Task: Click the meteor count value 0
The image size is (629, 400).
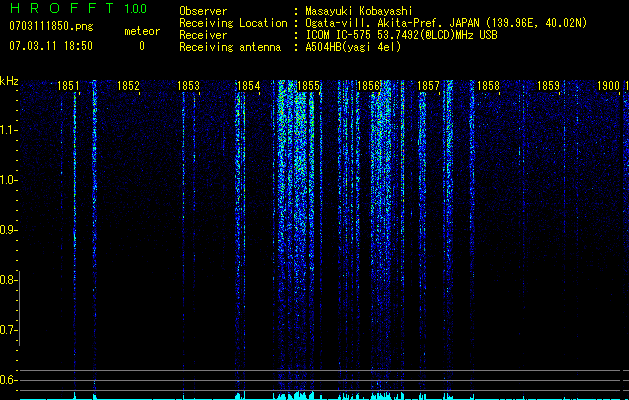Action: (x=142, y=46)
